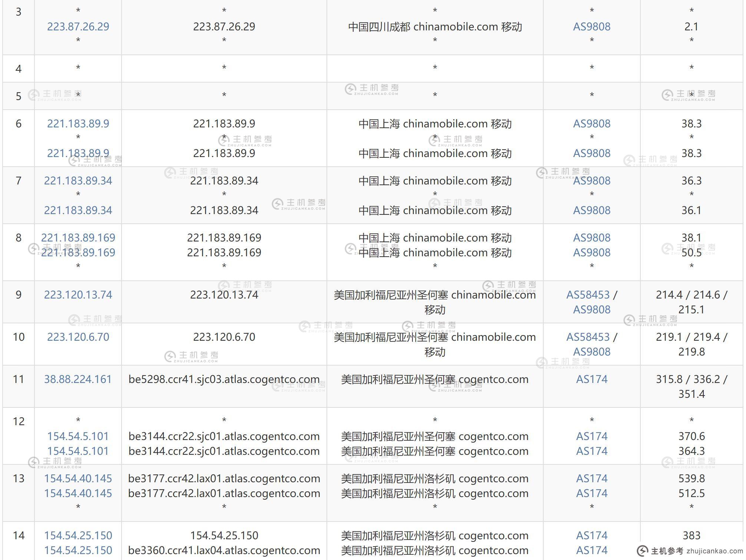The width and height of the screenshot is (746, 560).
Task: Click the 539.8 latency value in hop 13
Action: coord(691,479)
